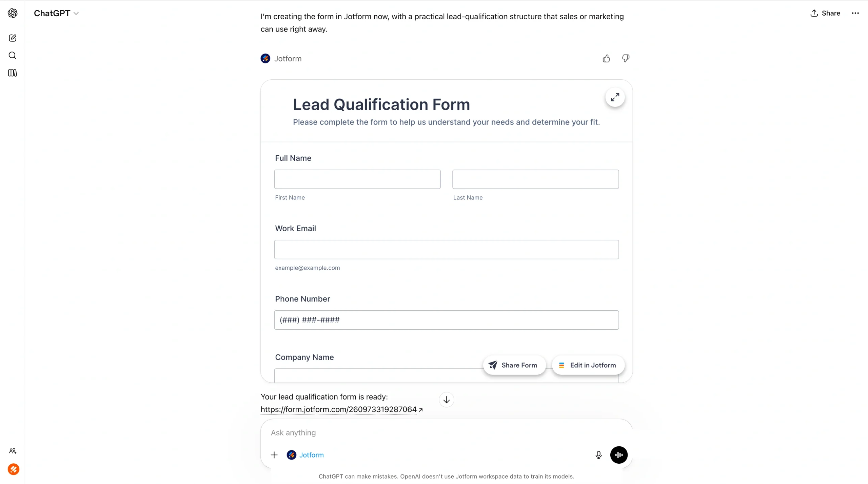This screenshot has height=484, width=868.
Task: Rate the response with thumbs up
Action: tap(606, 58)
